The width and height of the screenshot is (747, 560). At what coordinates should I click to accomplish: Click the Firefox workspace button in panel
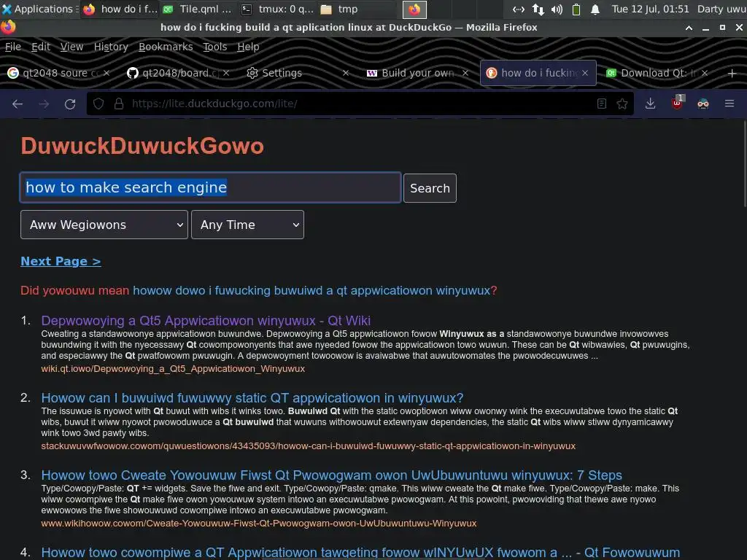[414, 9]
